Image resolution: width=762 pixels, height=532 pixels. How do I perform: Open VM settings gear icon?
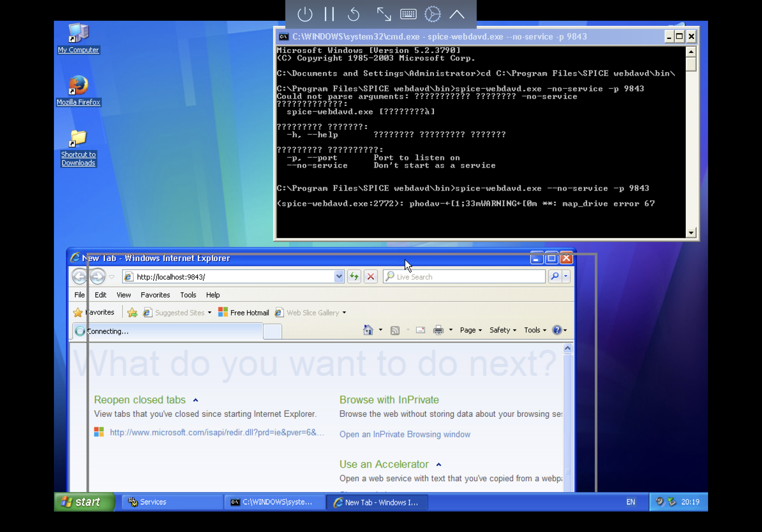(432, 14)
